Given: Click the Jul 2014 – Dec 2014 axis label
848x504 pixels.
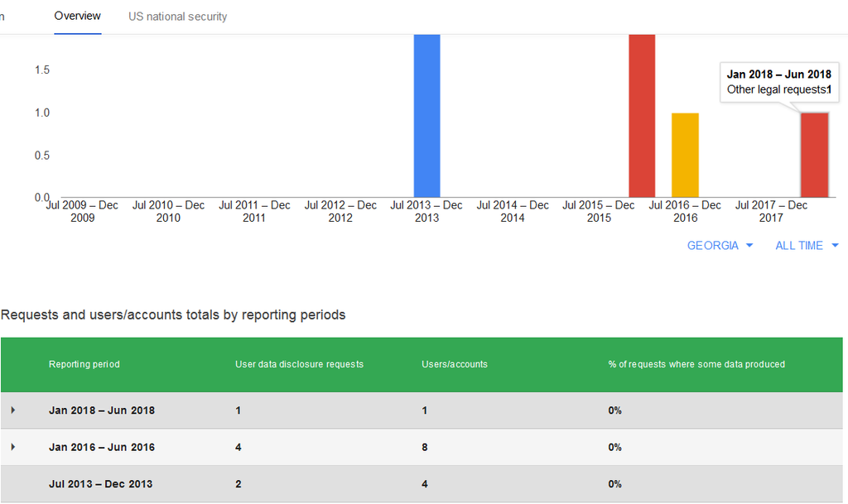Looking at the screenshot, I should [x=512, y=211].
